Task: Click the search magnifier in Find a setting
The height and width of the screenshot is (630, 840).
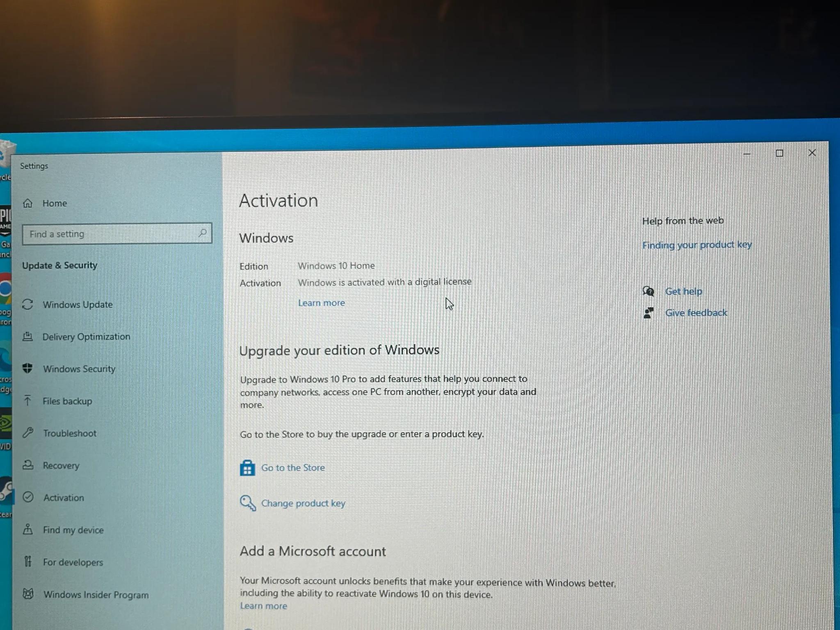Action: tap(203, 233)
